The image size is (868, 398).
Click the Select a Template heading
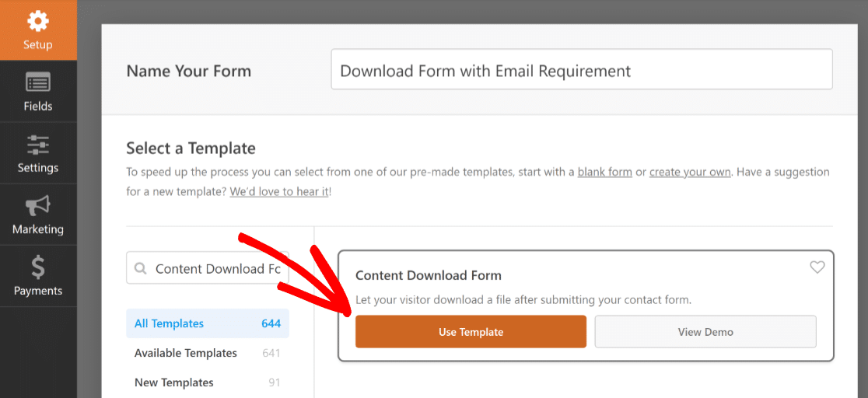tap(191, 148)
